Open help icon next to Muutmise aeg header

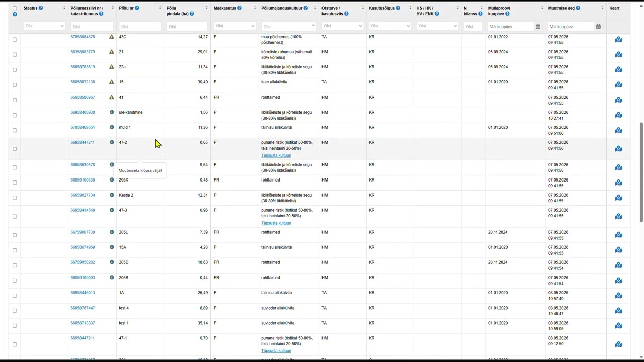point(578,8)
